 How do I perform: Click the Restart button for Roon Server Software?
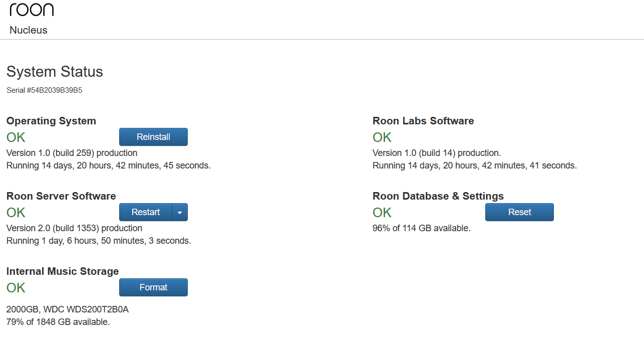145,212
